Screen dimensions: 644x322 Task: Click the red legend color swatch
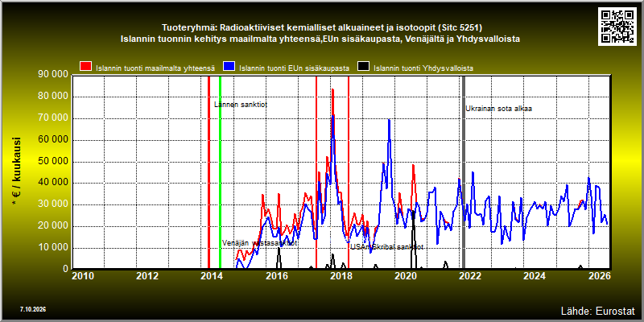click(x=86, y=67)
